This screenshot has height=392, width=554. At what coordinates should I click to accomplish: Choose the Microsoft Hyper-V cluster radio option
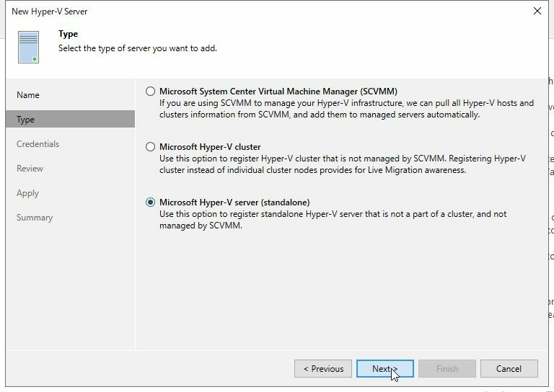(x=150, y=147)
